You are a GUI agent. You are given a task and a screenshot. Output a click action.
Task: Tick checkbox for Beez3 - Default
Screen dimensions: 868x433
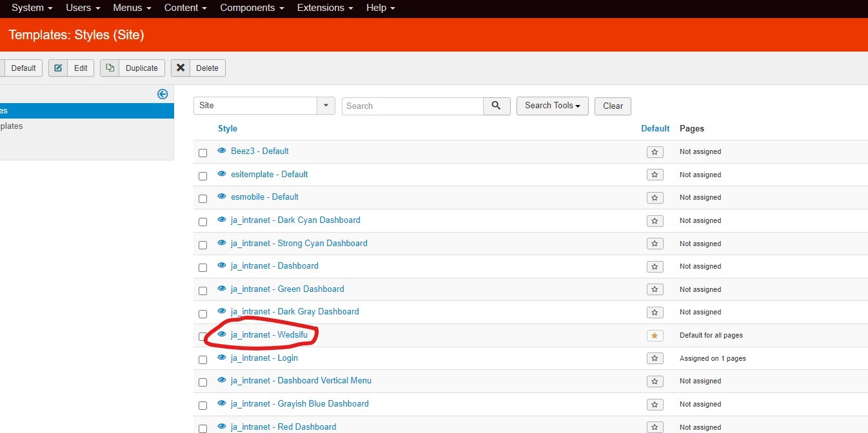(x=202, y=153)
